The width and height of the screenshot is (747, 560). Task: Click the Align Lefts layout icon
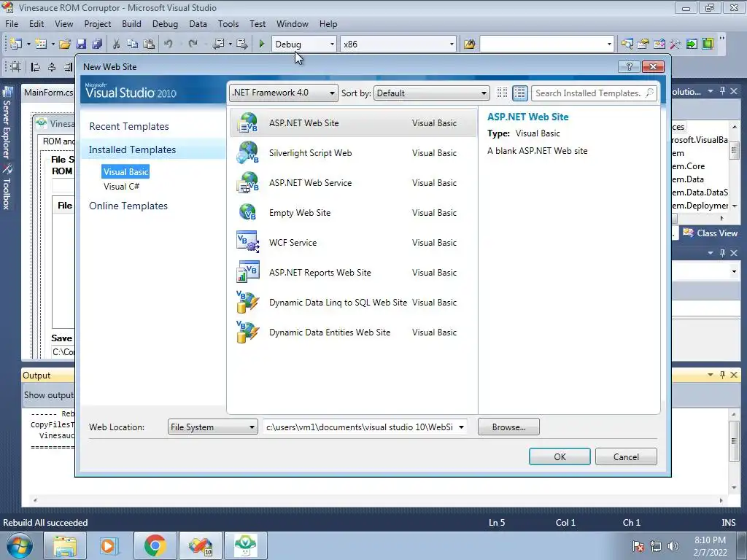pyautogui.click(x=35, y=66)
